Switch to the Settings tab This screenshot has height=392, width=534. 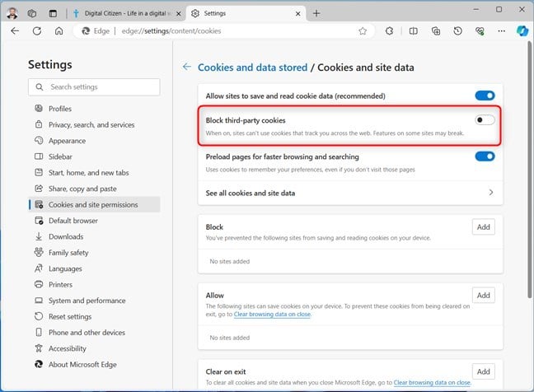pos(246,13)
